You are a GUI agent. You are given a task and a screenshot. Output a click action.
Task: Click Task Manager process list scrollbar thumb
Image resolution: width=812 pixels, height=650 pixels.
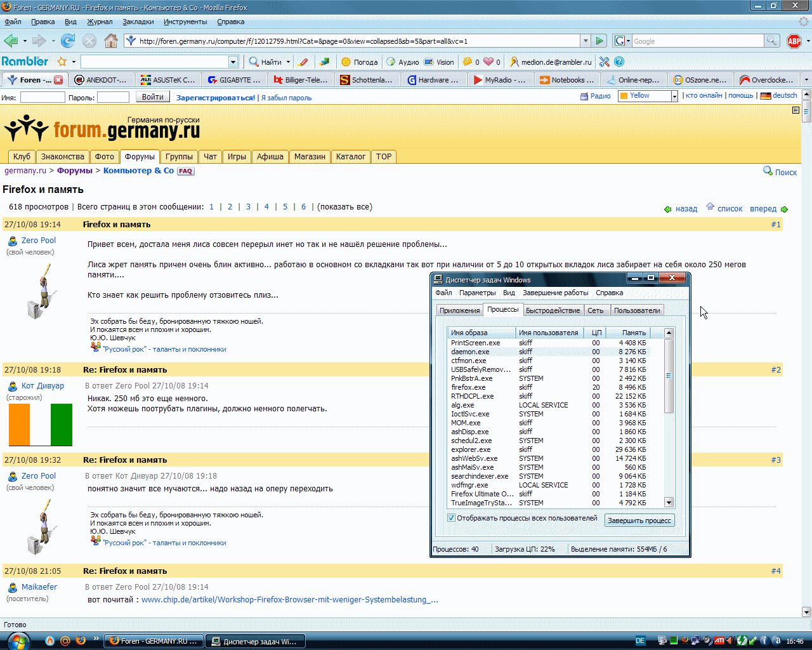tap(669, 376)
